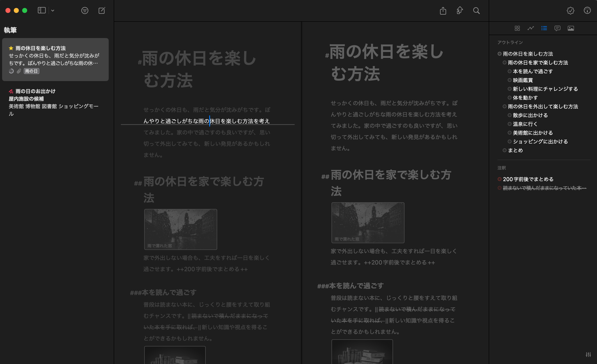Click the 執筆 group heading
Viewport: 597px width, 364px height.
10,30
